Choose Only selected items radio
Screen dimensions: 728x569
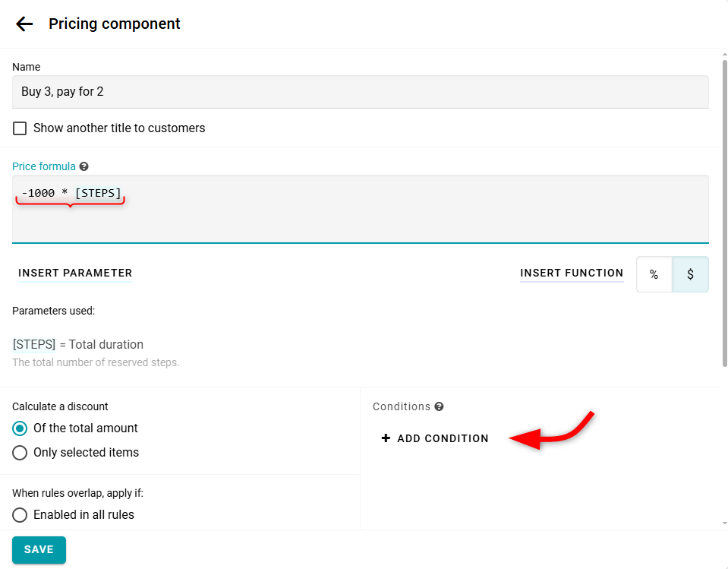20,453
